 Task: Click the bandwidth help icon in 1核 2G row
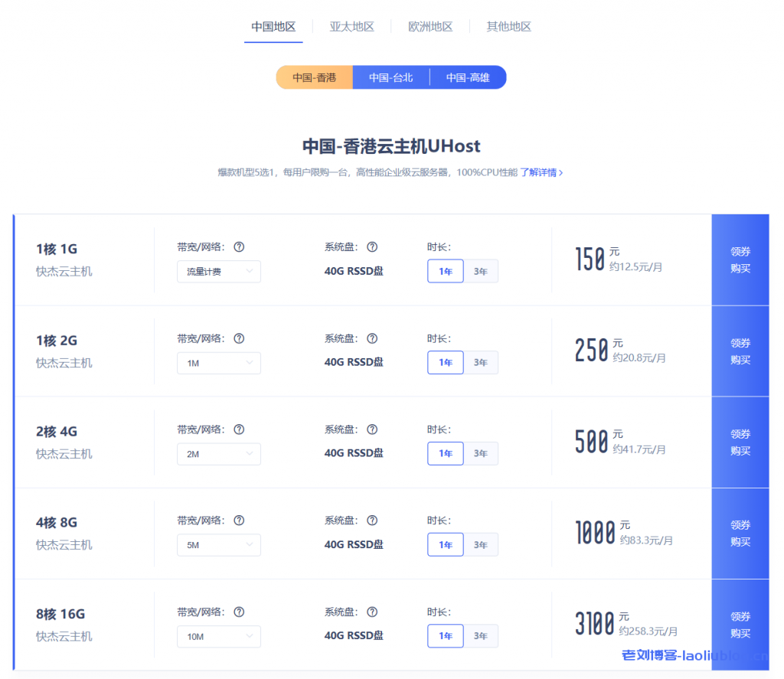[x=239, y=338]
